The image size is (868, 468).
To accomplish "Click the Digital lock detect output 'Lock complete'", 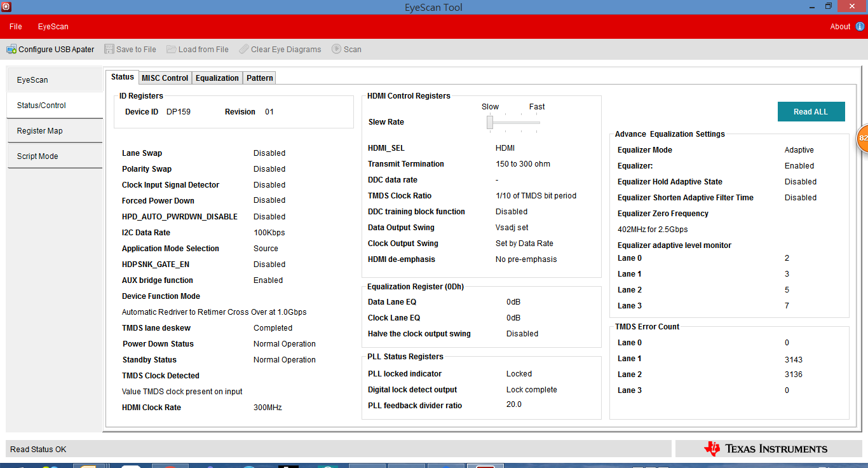I will click(x=532, y=390).
